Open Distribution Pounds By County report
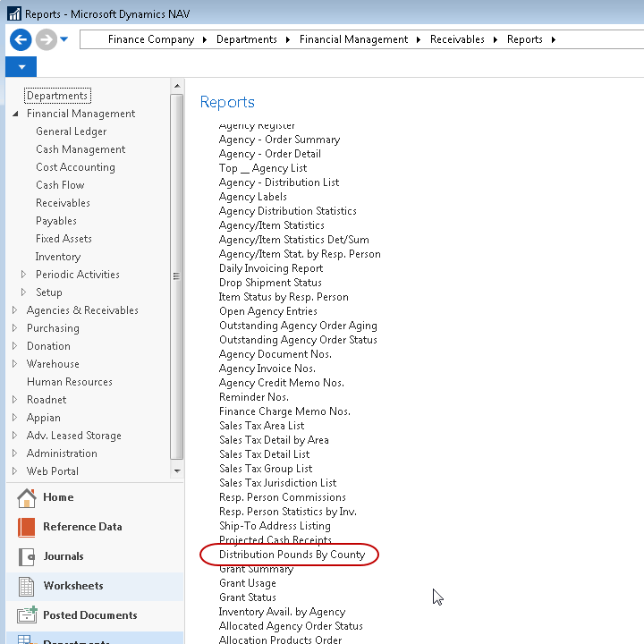Image resolution: width=644 pixels, height=644 pixels. [x=292, y=555]
